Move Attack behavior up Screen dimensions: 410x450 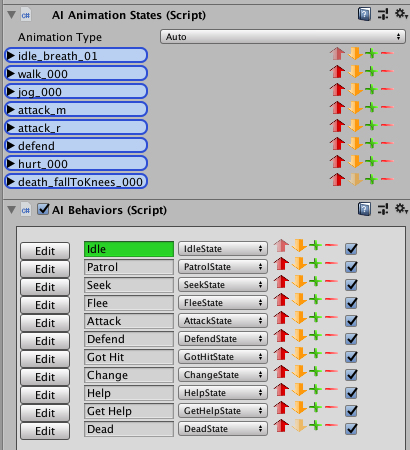click(x=281, y=318)
